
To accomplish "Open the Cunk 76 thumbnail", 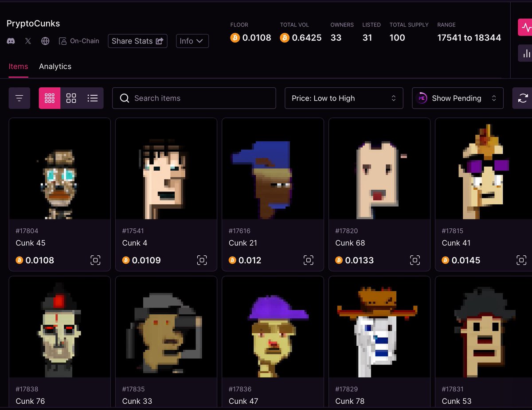I will pyautogui.click(x=60, y=327).
